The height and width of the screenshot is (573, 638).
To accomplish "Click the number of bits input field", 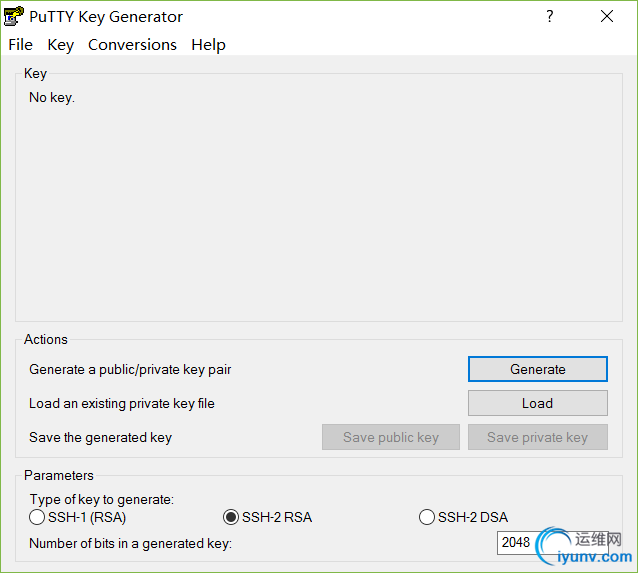I will (553, 542).
